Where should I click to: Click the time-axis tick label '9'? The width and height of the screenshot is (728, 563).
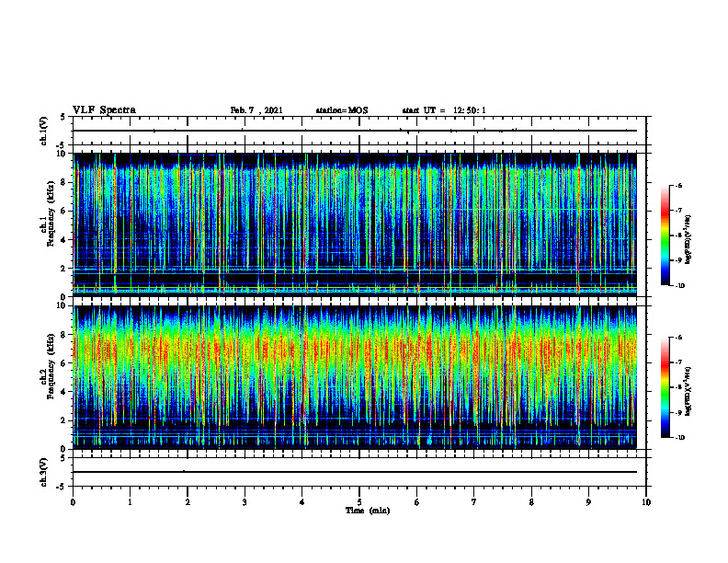coord(588,502)
